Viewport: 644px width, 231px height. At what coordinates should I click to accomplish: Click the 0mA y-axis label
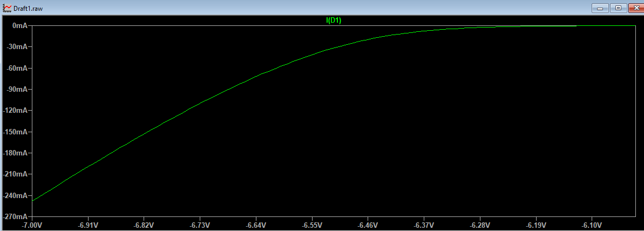20,25
